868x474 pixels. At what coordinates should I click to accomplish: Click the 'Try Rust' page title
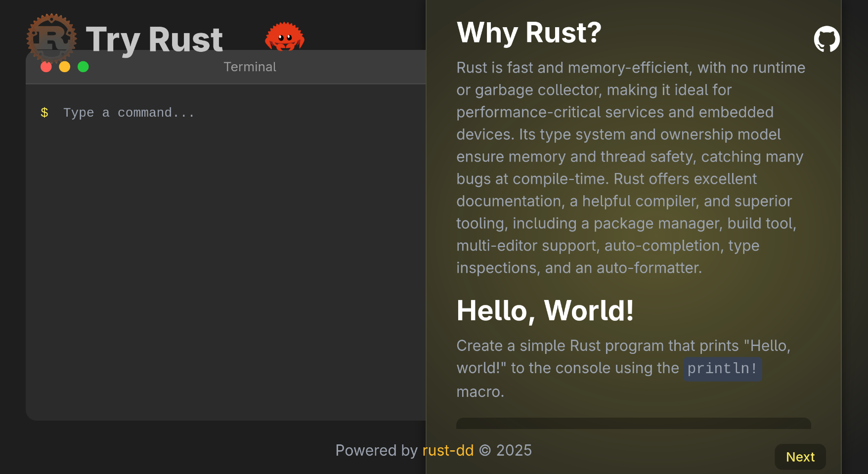pos(154,39)
